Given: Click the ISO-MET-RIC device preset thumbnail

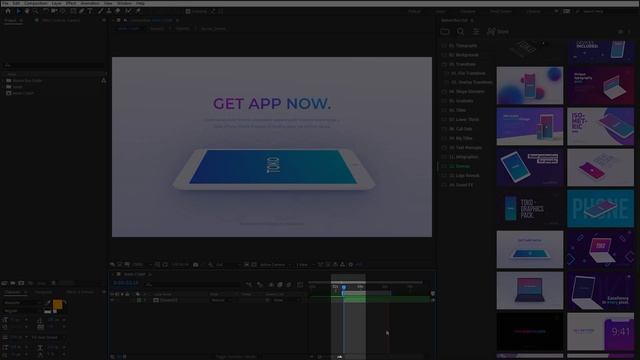Looking at the screenshot, I should [x=600, y=127].
